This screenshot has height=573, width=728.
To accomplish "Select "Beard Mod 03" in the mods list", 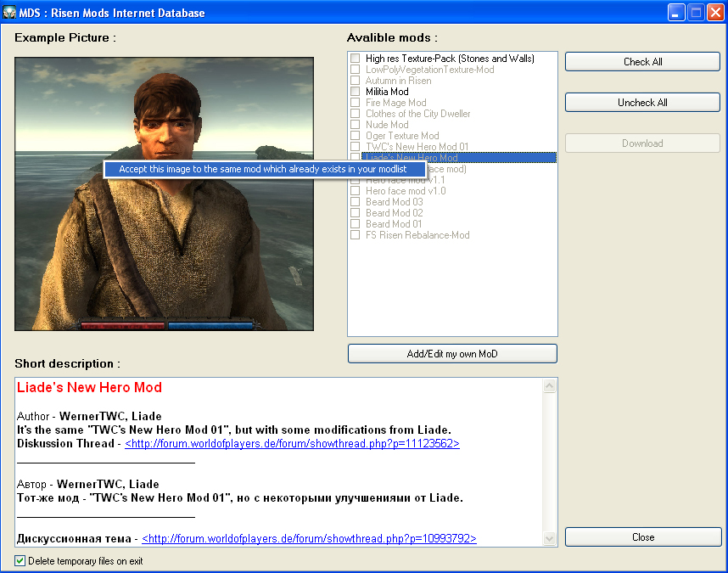I will (395, 202).
